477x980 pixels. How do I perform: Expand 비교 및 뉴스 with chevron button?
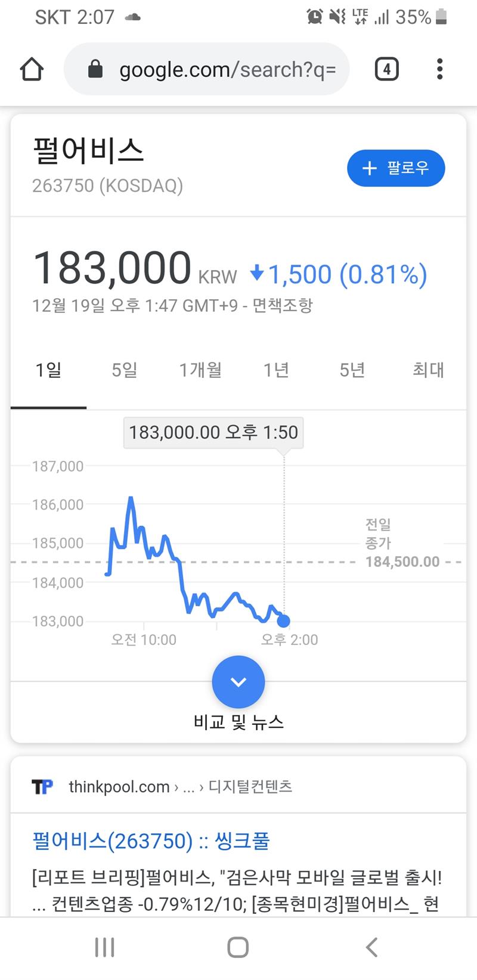click(238, 682)
